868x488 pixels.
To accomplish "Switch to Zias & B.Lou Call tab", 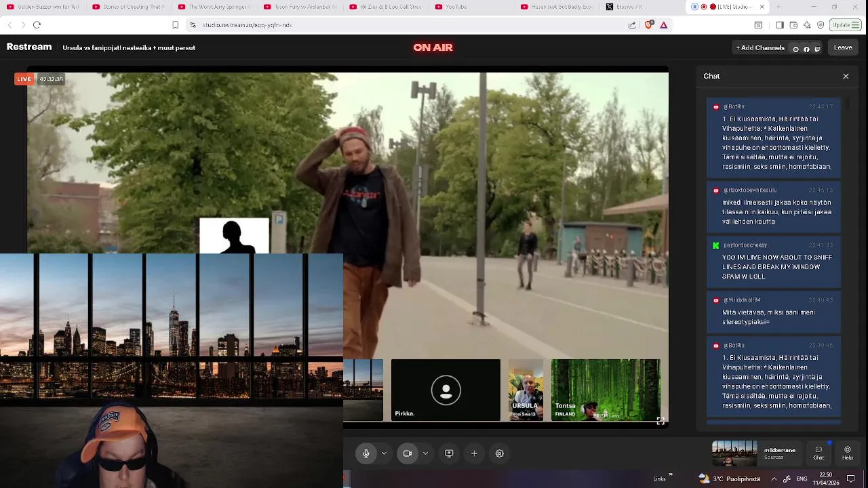I will [x=385, y=7].
